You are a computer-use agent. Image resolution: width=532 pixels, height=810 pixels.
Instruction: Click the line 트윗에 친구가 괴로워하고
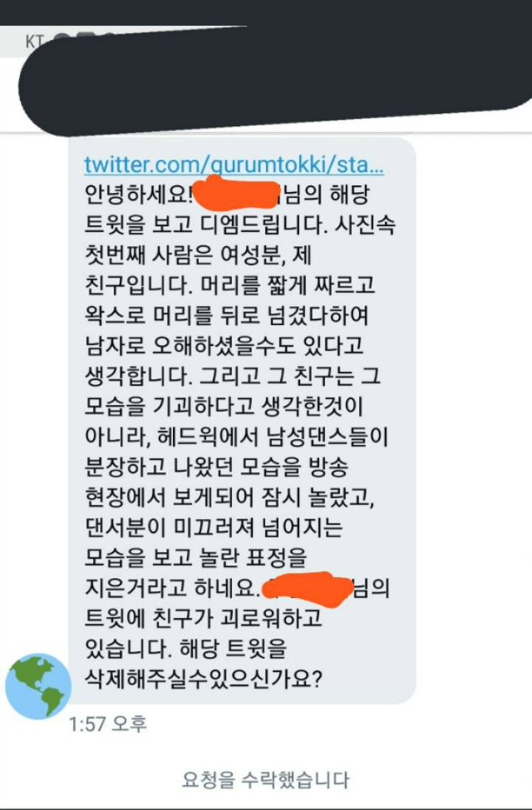coord(203,617)
